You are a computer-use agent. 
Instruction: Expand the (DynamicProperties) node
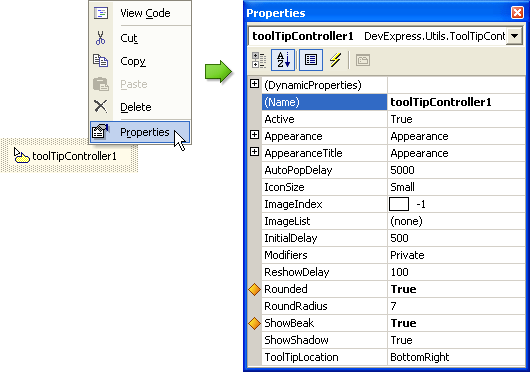(x=255, y=84)
